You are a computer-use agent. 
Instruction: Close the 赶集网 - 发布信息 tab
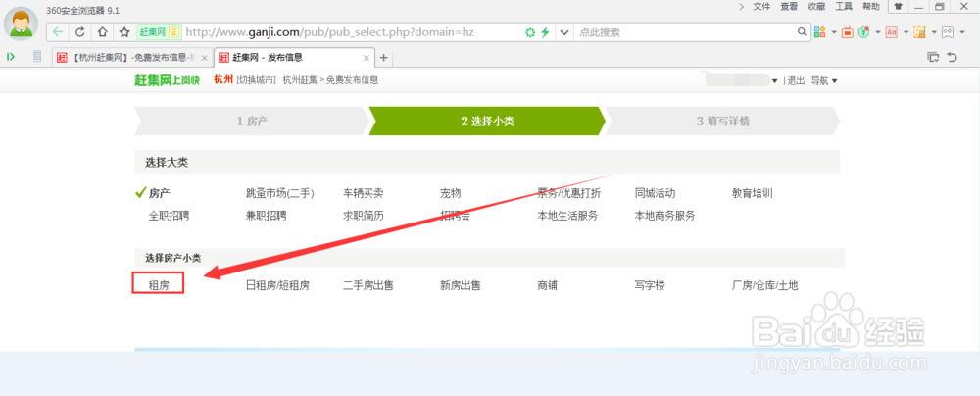click(x=367, y=58)
